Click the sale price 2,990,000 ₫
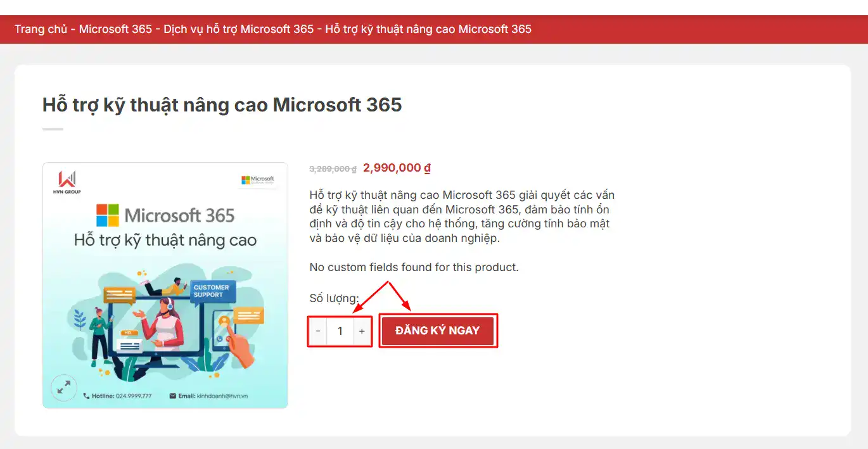 [x=397, y=168]
